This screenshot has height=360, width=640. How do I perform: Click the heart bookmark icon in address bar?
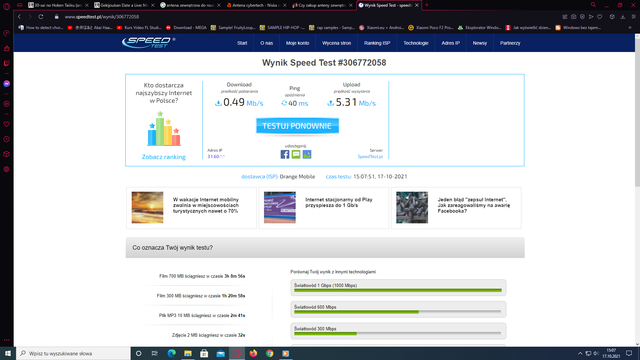point(600,17)
